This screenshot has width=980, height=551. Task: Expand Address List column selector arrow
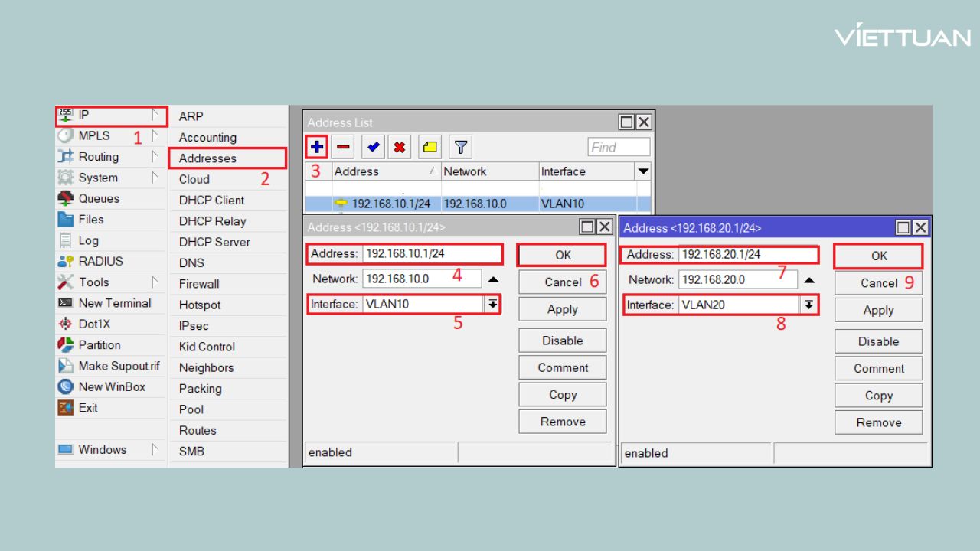pos(643,171)
